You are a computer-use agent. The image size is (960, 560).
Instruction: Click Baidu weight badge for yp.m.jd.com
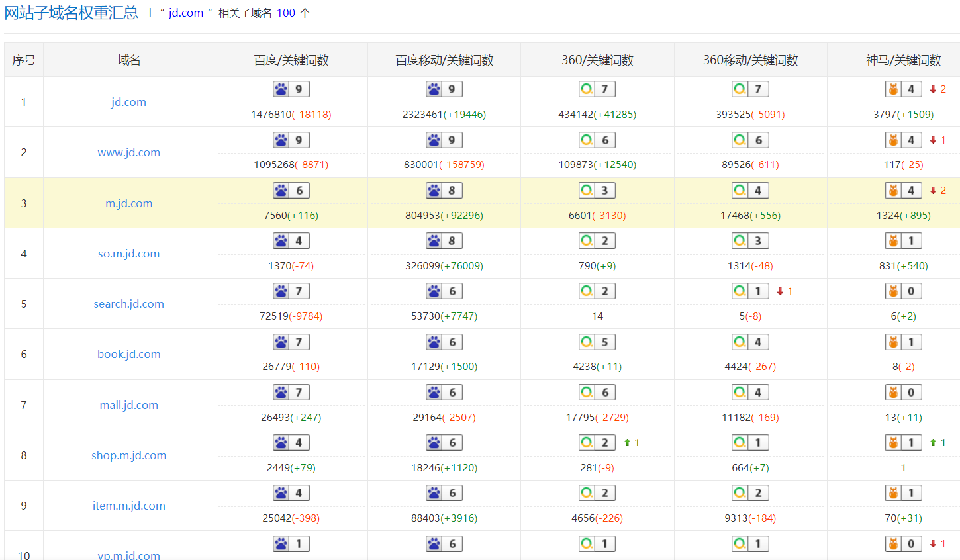click(x=291, y=544)
